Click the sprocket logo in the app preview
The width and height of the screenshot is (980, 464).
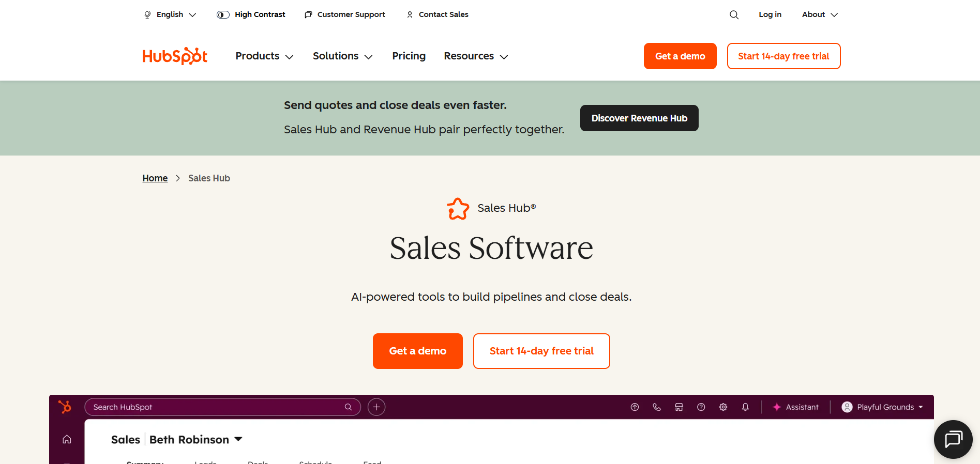65,407
